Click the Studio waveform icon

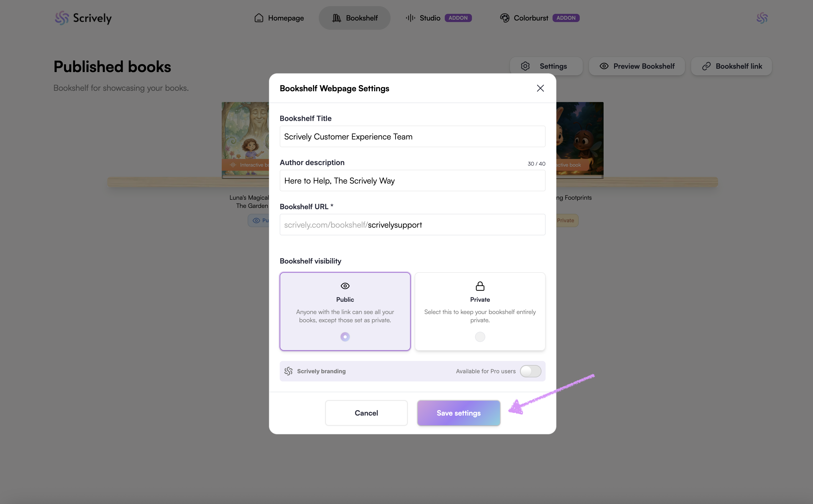point(410,18)
